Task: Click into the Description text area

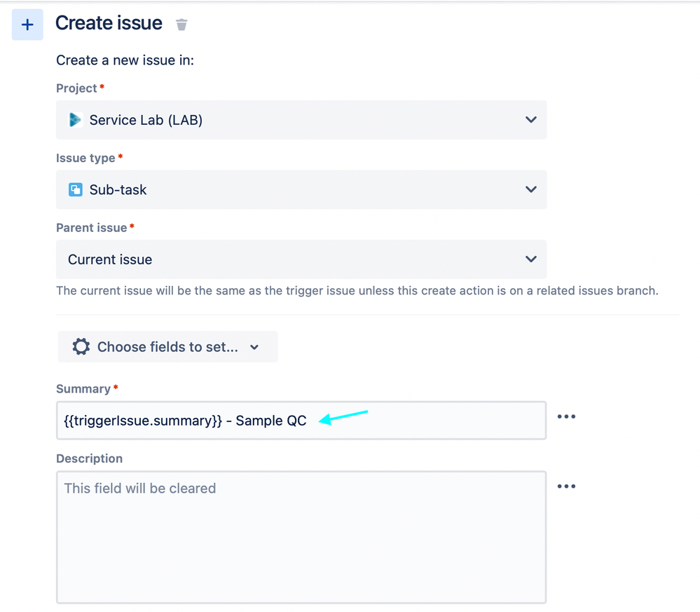Action: [x=301, y=538]
